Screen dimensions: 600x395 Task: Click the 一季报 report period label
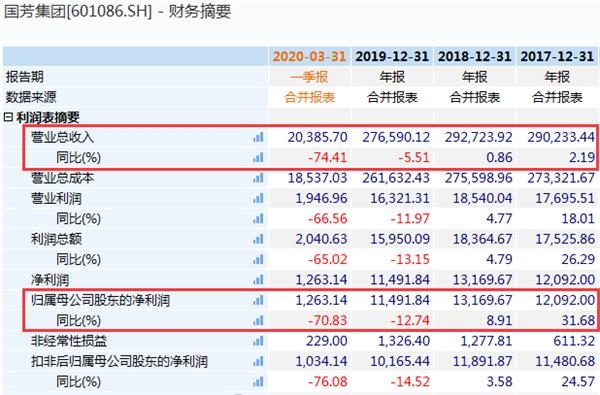click(x=309, y=77)
